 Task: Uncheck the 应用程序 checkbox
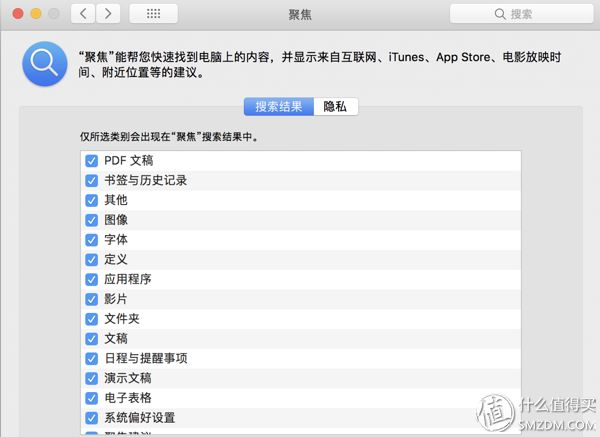(x=91, y=279)
